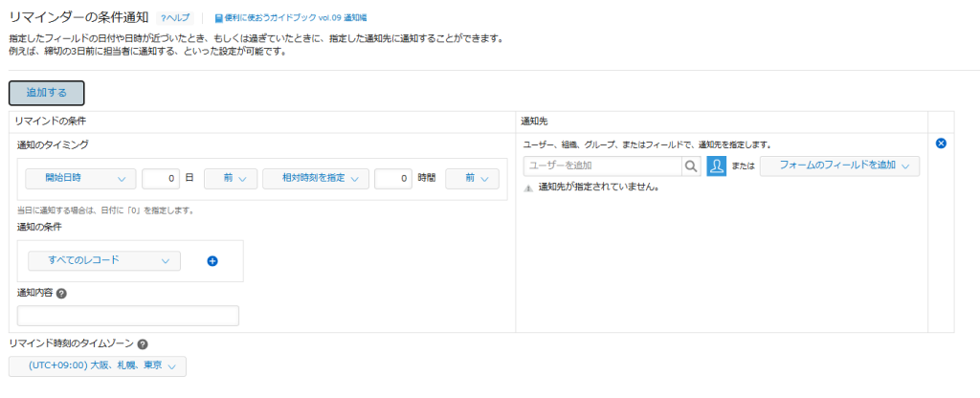Click the blue plus icon to add condition
The width and height of the screenshot is (980, 398).
(212, 260)
